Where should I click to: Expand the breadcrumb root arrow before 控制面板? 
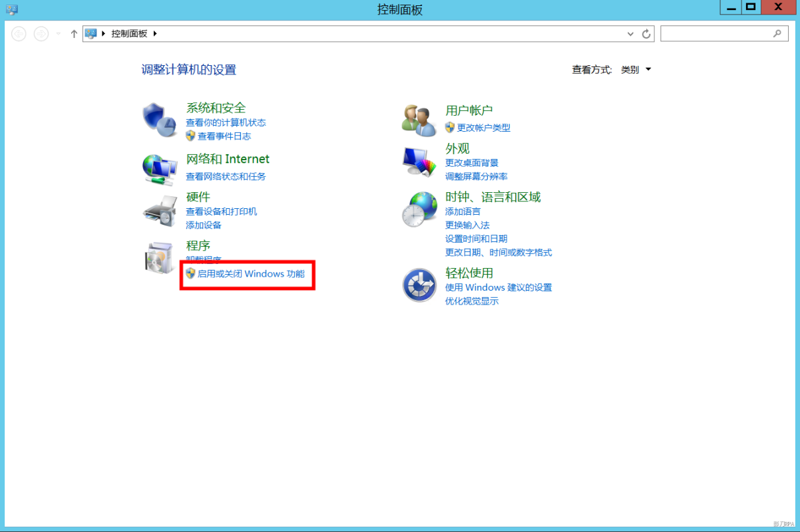104,33
